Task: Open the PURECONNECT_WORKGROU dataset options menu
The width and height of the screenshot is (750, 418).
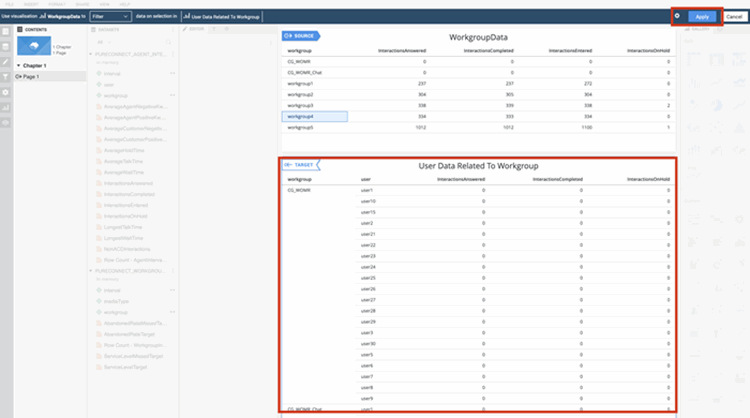Action: click(x=173, y=271)
